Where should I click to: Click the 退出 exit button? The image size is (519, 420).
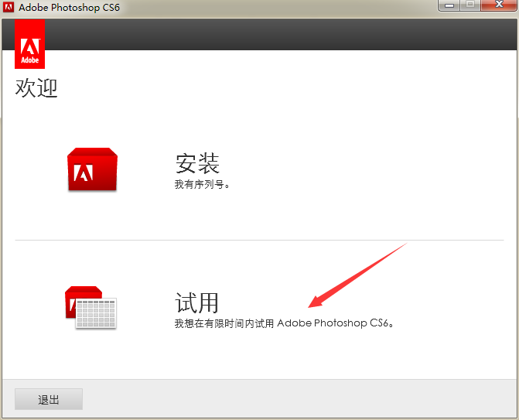(x=49, y=399)
